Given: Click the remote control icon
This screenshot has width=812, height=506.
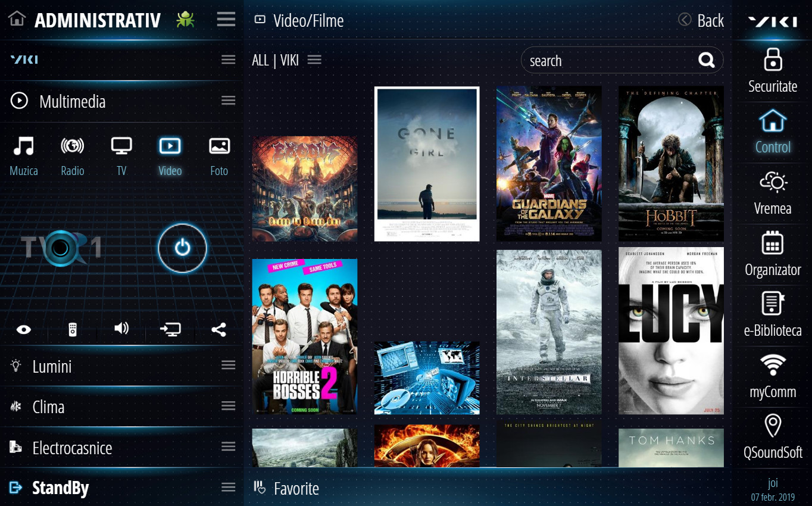Looking at the screenshot, I should coord(73,329).
